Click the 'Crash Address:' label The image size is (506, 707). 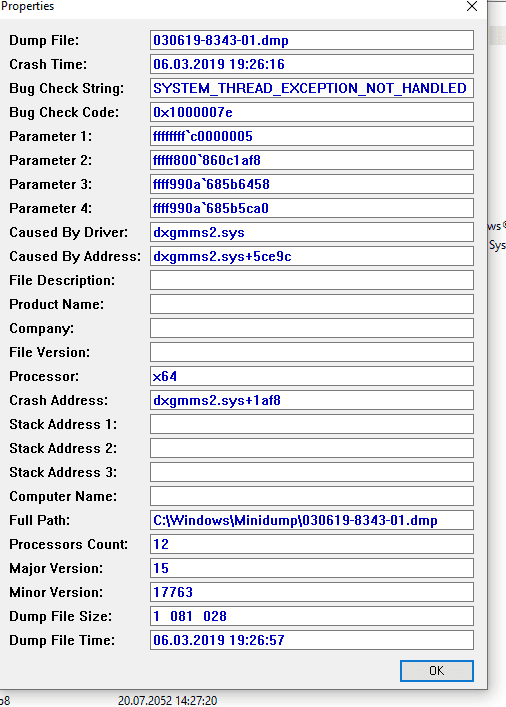pos(59,400)
